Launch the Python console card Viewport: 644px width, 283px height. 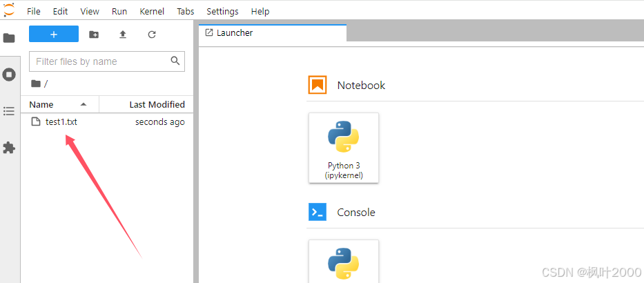[344, 261]
